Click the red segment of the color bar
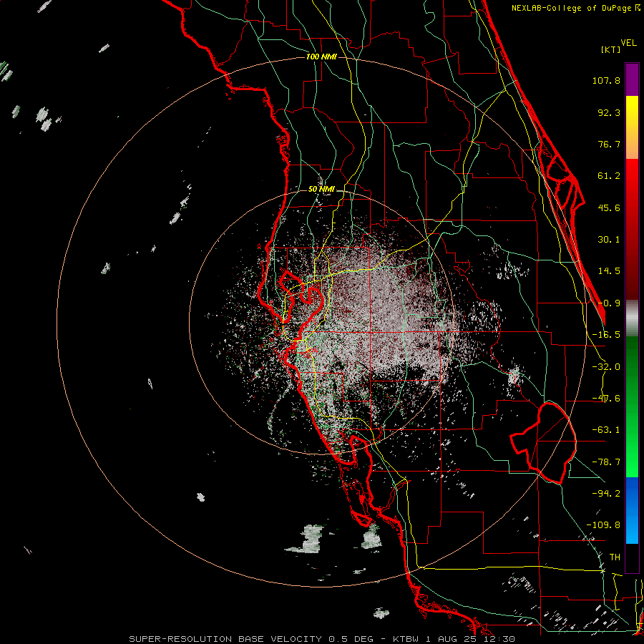 (632, 229)
